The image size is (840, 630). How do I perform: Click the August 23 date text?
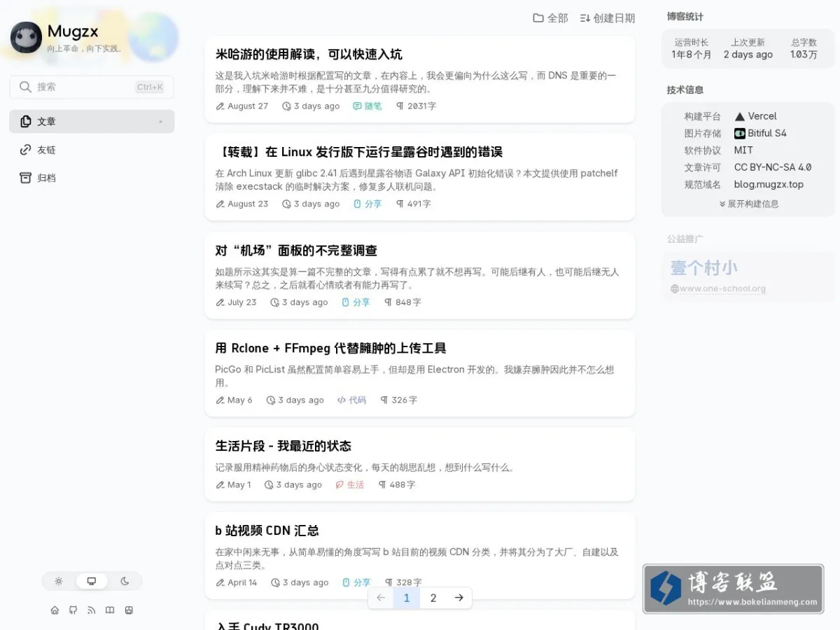pos(248,204)
